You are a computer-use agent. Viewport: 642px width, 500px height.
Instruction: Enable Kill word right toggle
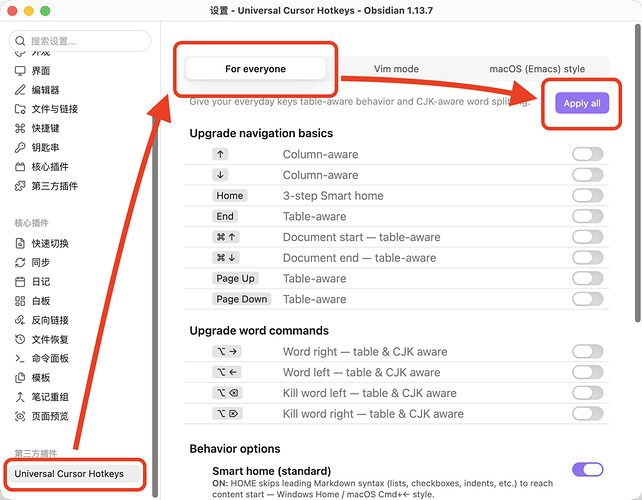588,414
